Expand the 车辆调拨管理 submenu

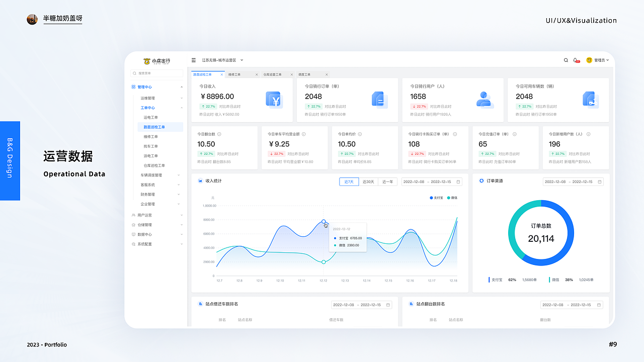(x=179, y=175)
